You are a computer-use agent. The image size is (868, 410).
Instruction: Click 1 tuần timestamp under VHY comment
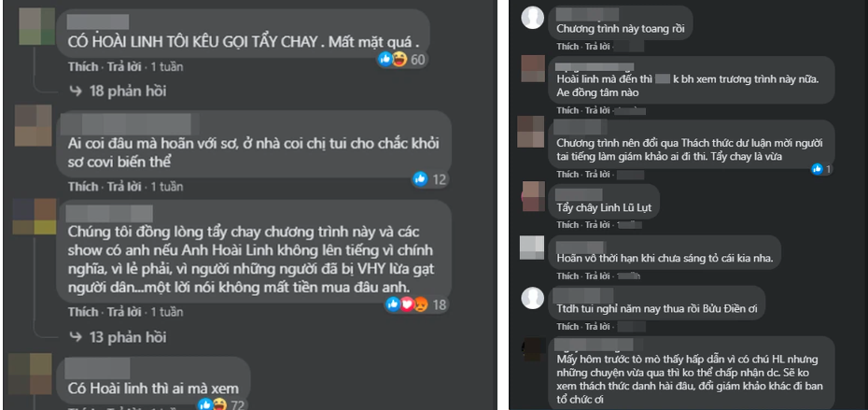[167, 312]
